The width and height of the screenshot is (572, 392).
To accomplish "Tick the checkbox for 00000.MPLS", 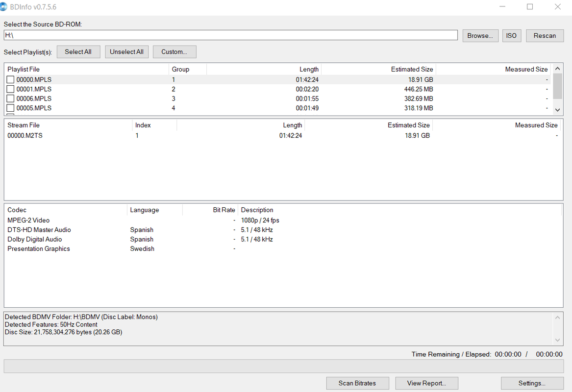I will 10,79.
